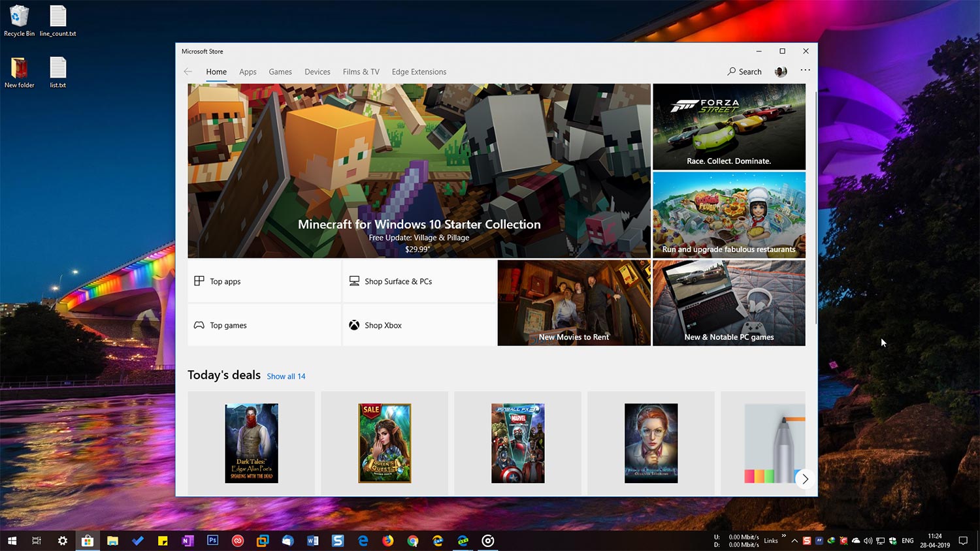Open the Films & TV tab
Screen dimensions: 980x551
361,72
